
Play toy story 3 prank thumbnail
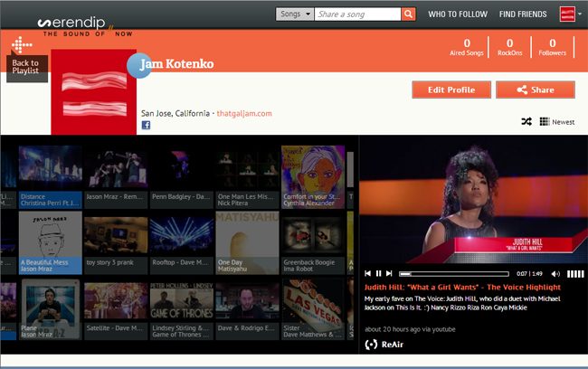coord(116,242)
